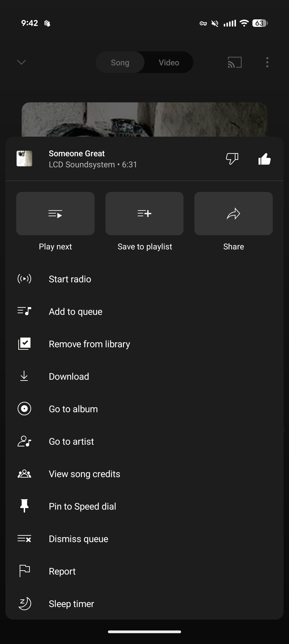Image resolution: width=289 pixels, height=644 pixels.
Task: Download the song for offline
Action: [69, 377]
